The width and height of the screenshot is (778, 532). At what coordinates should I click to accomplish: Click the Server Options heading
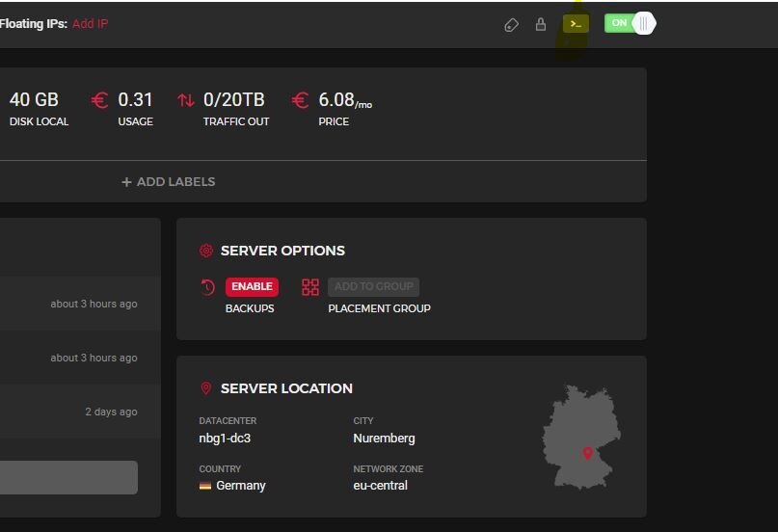pos(282,251)
